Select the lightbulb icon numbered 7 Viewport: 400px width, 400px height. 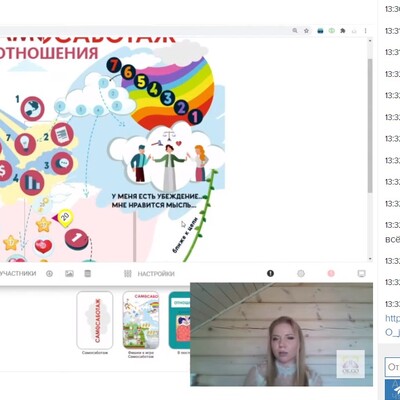(x=25, y=144)
